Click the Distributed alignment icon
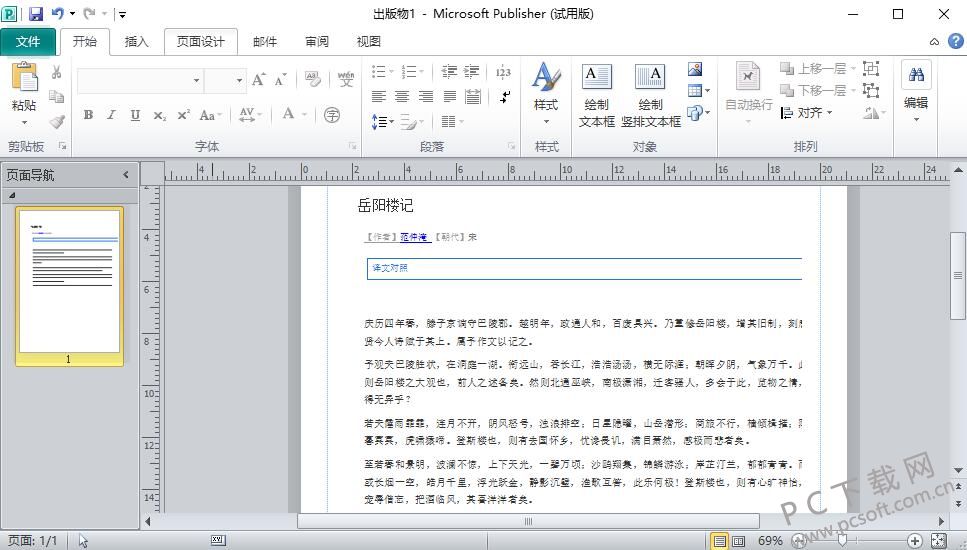Viewport: 967px width, 550px height. click(473, 96)
